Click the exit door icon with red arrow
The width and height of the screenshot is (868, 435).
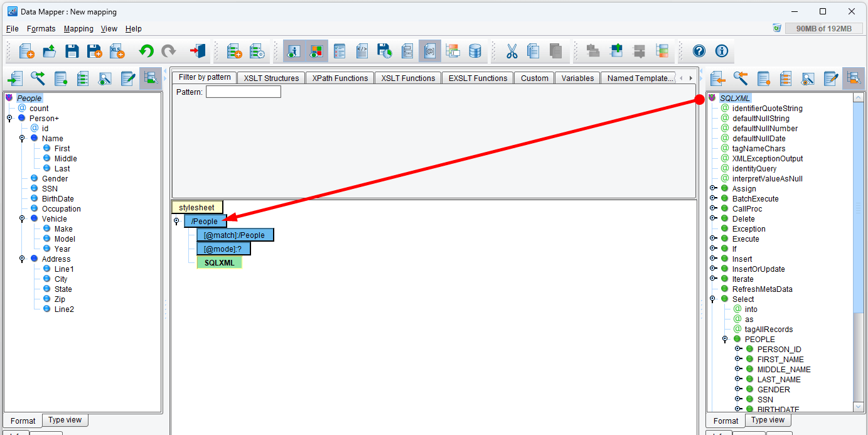tap(197, 51)
